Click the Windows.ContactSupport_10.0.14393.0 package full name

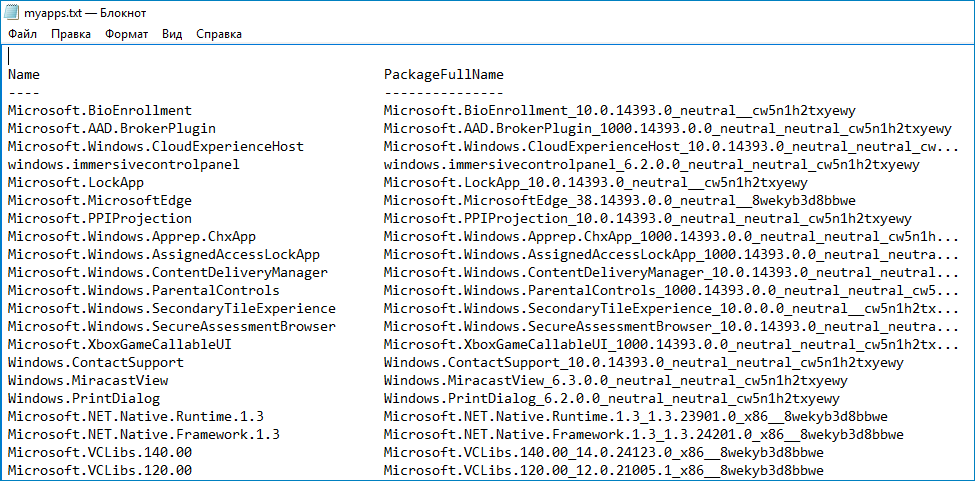[x=644, y=362]
